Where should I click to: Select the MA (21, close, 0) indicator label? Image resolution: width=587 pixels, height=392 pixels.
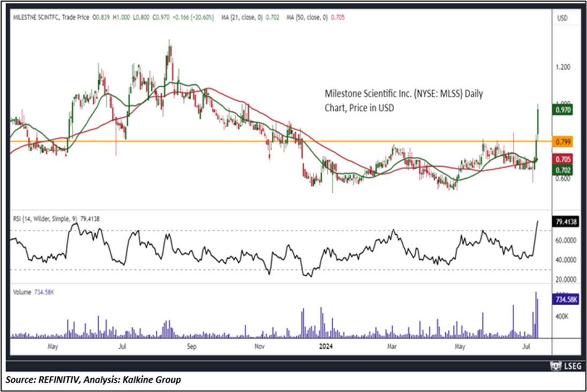pos(242,17)
